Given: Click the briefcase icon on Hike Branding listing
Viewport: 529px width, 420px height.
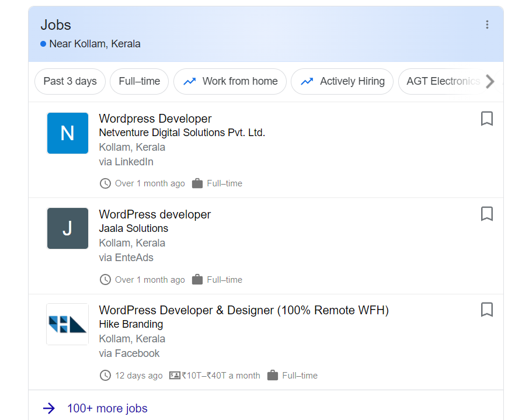Looking at the screenshot, I should tap(273, 376).
